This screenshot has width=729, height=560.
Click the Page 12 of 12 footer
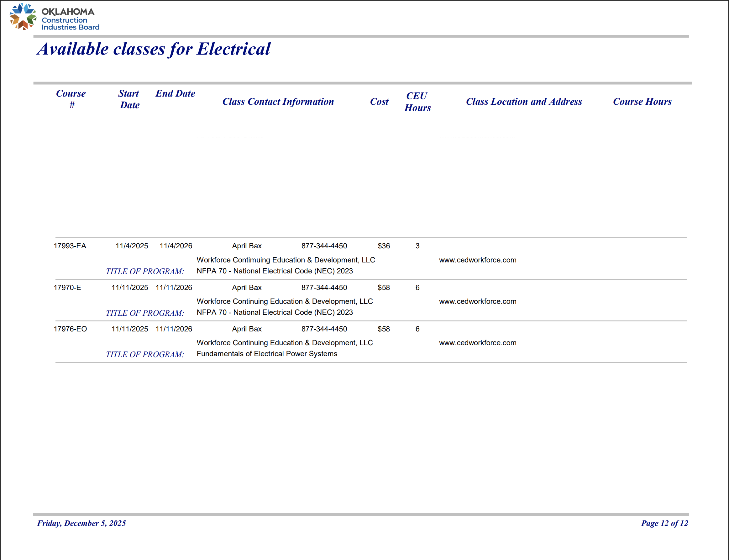(664, 523)
